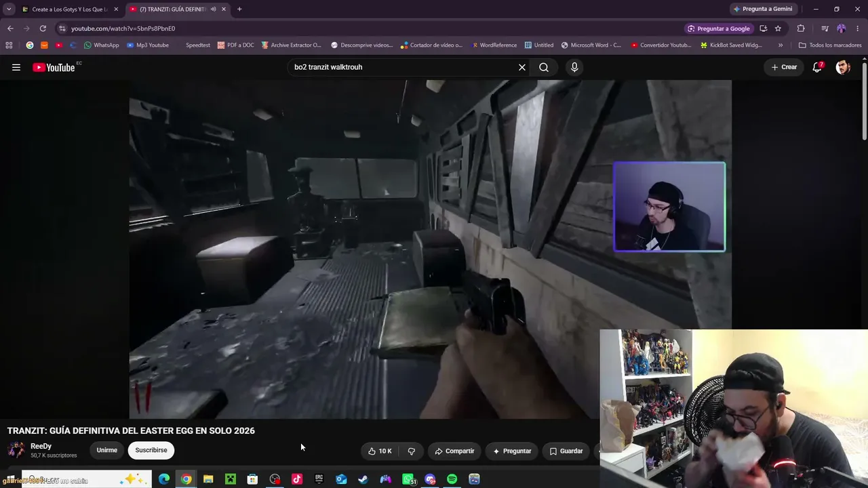Launch Minecraft from the taskbar

tap(231, 479)
